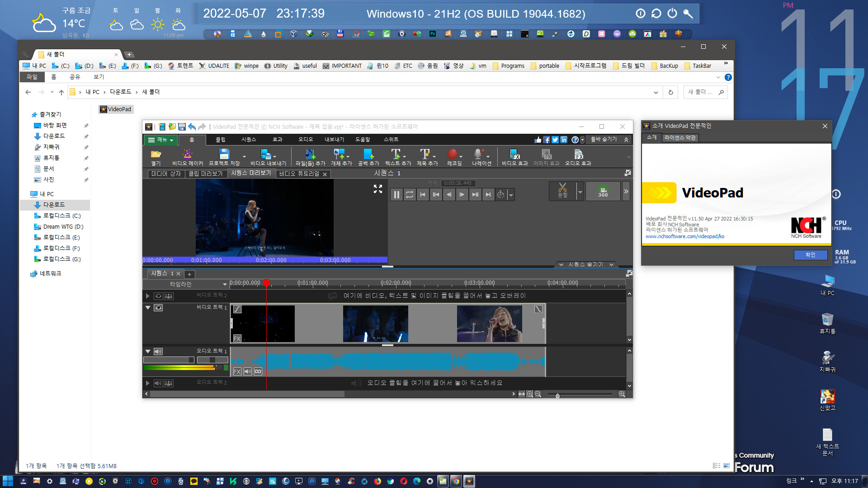Open nchsoftware.com videopad link
This screenshot has height=488, width=868.
(x=685, y=236)
